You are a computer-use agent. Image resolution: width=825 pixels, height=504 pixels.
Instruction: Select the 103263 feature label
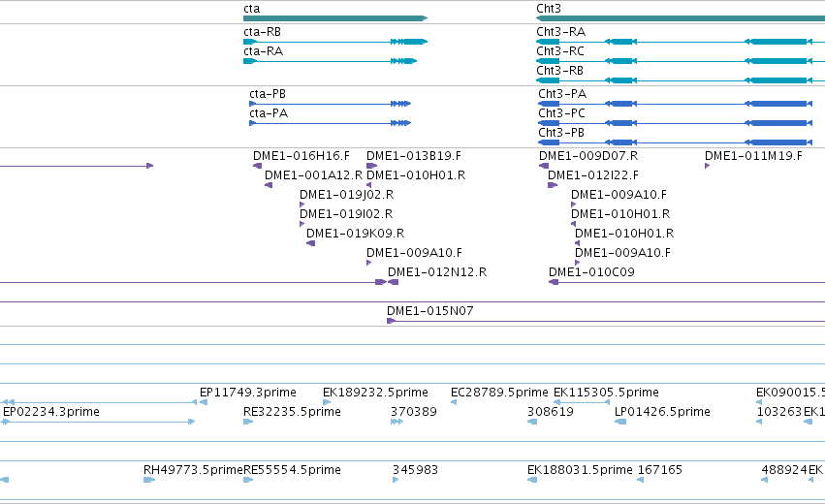tap(779, 412)
